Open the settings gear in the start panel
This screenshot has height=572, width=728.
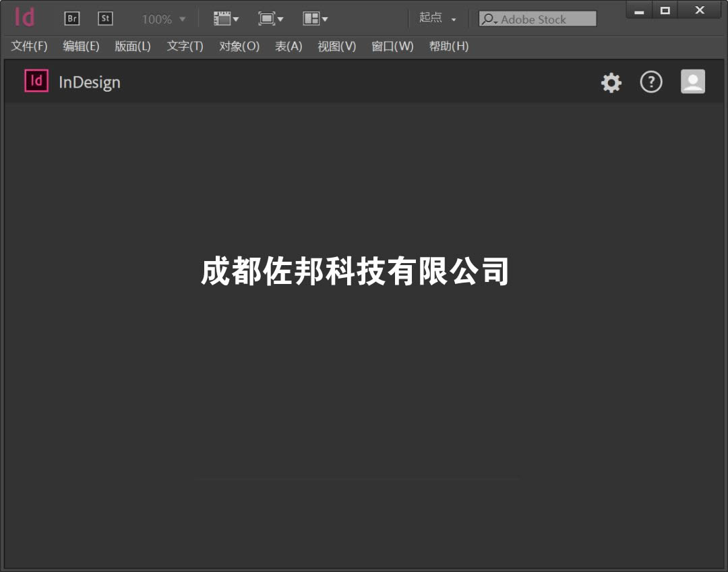[x=611, y=83]
